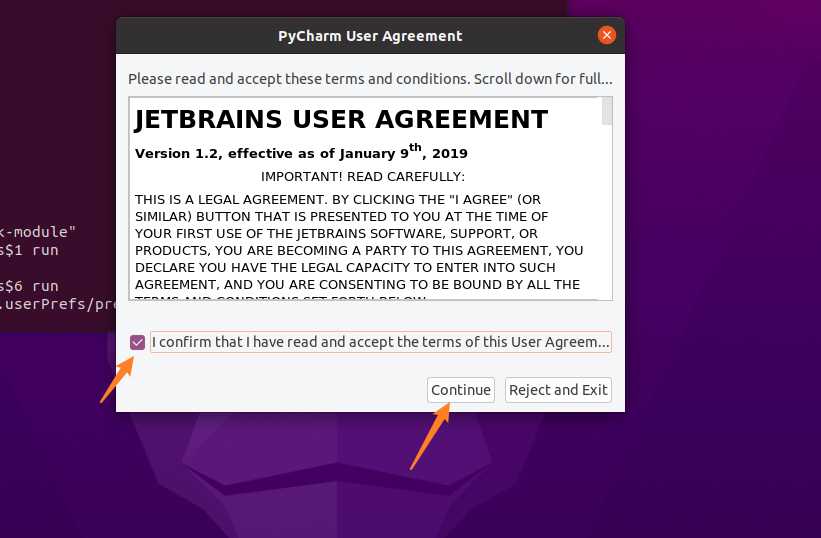Click the "Please read and accept these terms" instruction

pos(370,79)
